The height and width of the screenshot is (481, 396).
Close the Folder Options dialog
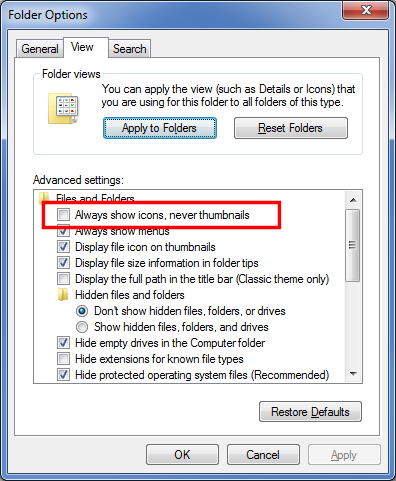pos(366,10)
